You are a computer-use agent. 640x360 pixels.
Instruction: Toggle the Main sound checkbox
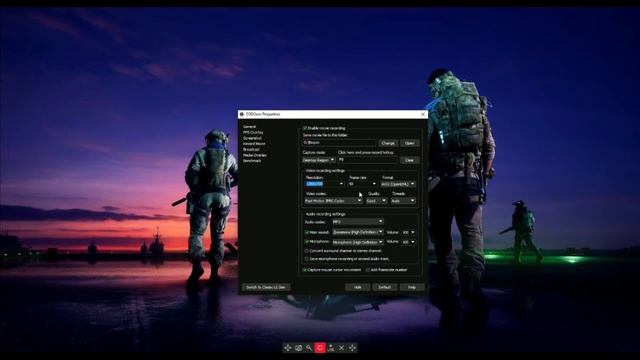click(307, 232)
